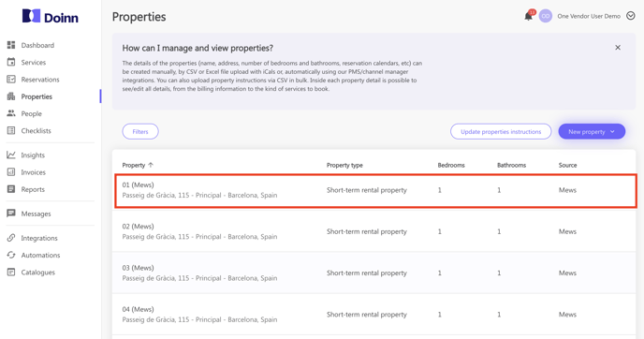Click the Services calendar icon
This screenshot has height=339, width=644.
(11, 62)
